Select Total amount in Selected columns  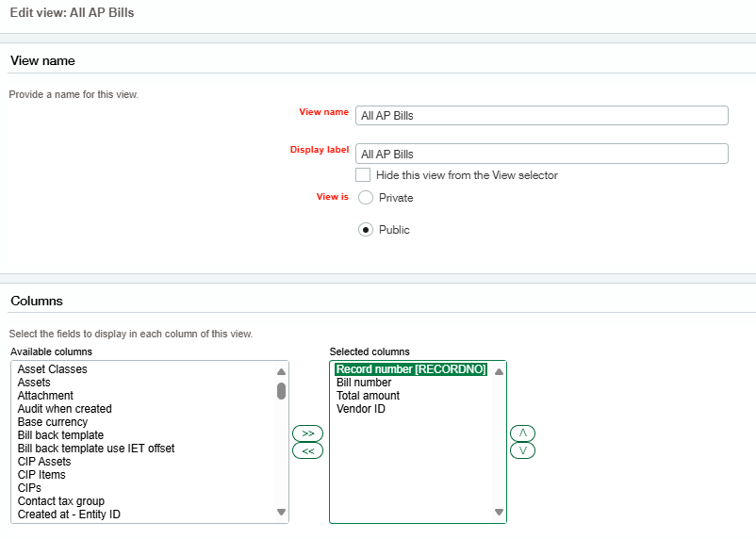coord(368,396)
